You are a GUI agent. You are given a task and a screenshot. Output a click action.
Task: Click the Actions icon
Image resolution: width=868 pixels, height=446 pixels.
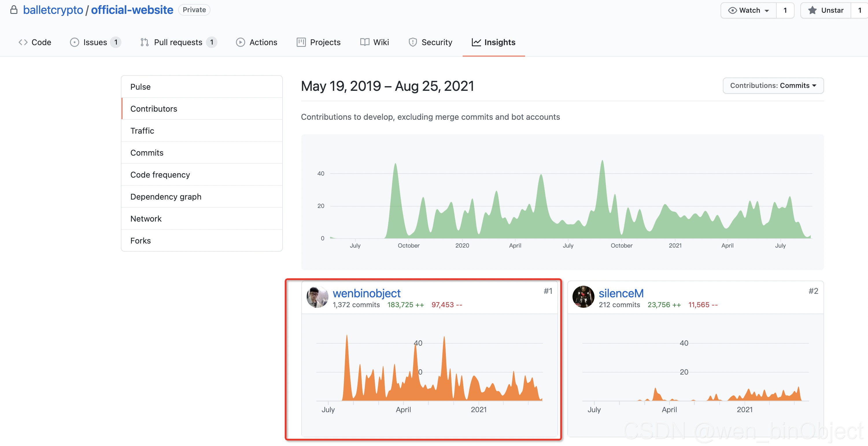tap(239, 42)
